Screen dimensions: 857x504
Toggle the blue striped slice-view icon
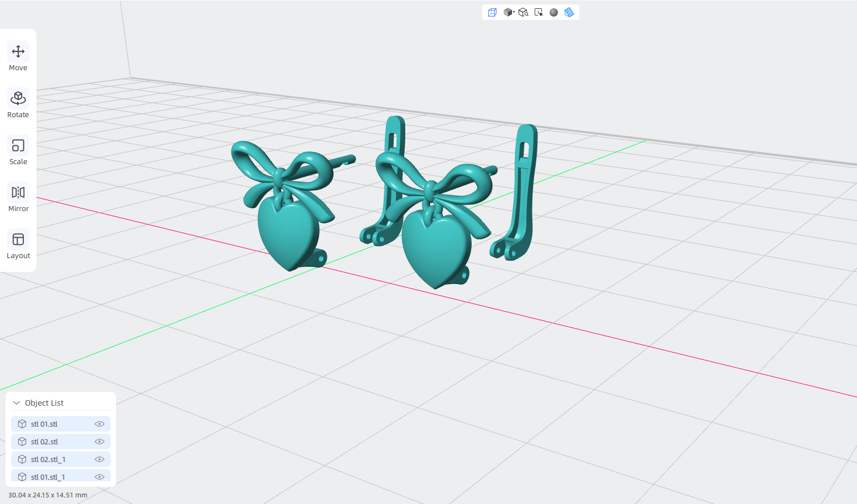coord(569,12)
